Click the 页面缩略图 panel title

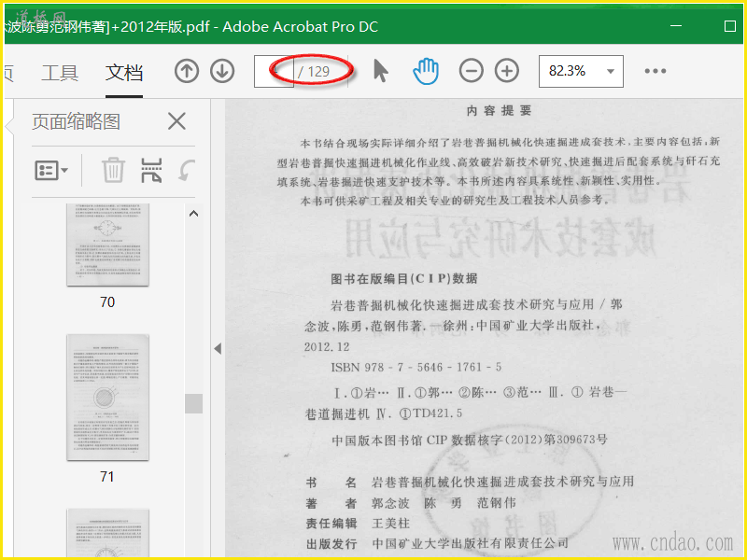[x=76, y=121]
